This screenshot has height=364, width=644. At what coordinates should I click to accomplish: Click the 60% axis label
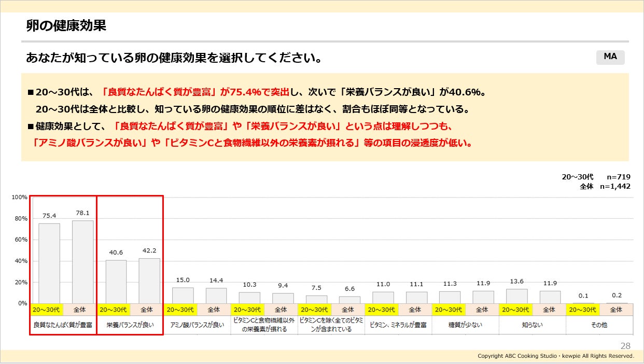(21, 240)
